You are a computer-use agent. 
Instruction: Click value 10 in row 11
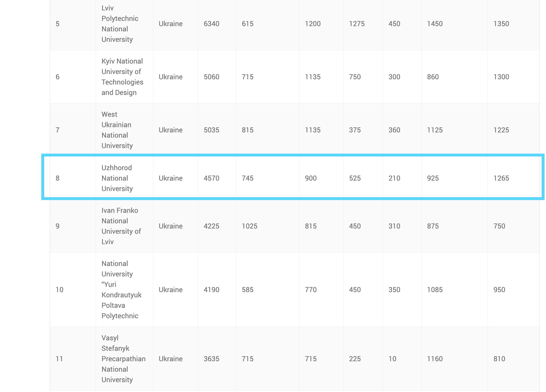tap(392, 359)
